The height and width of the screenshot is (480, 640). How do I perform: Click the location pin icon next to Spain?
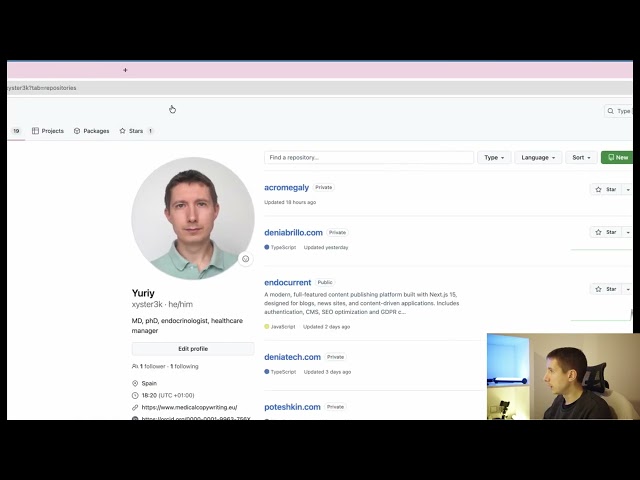pyautogui.click(x=135, y=383)
